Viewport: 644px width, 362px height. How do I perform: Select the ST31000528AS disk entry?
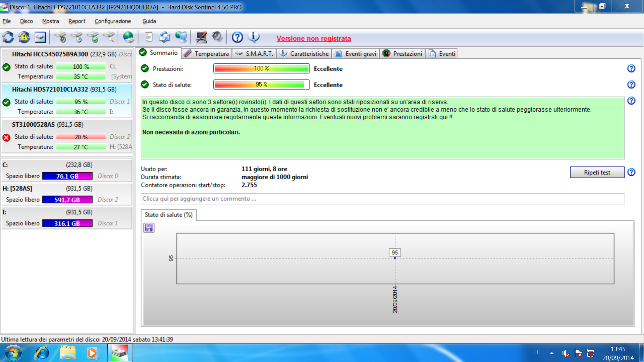coord(67,136)
